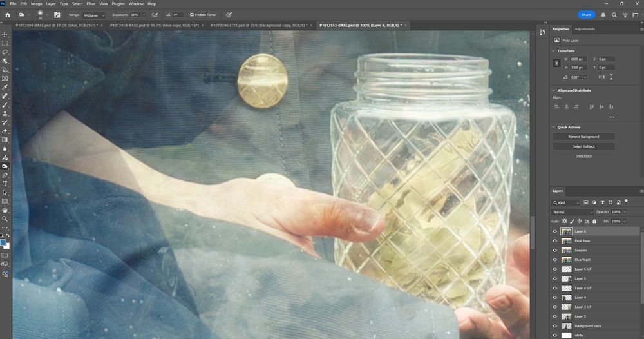
Task: Select the Horizontal Type tool
Action: click(x=5, y=184)
